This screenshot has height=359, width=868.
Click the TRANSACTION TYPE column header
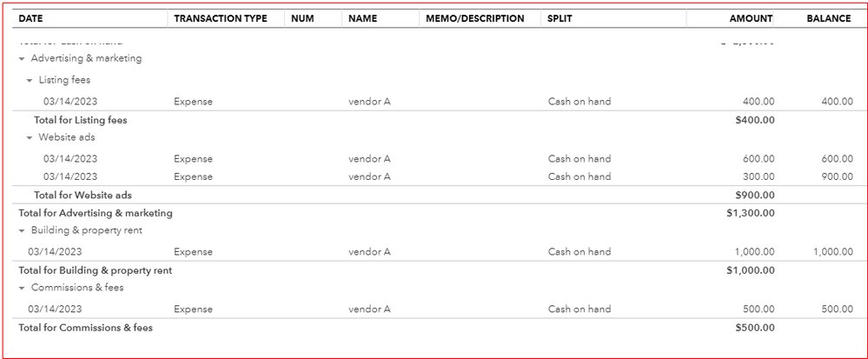pyautogui.click(x=221, y=18)
